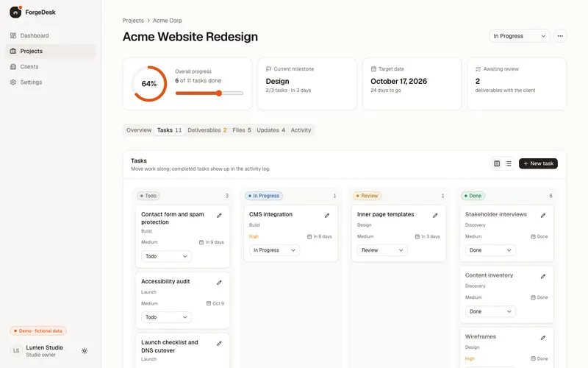
Task: Edit the Stakeholder interviews task
Action: click(x=543, y=216)
